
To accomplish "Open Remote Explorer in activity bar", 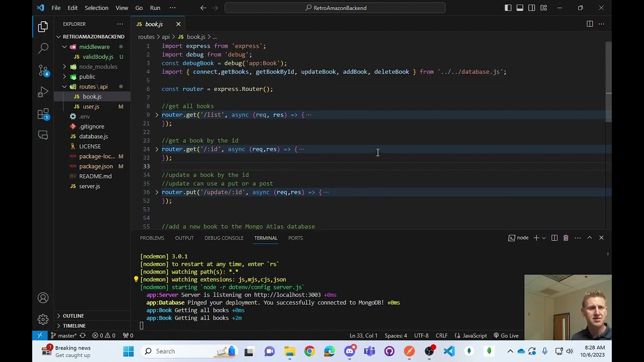I will (x=43, y=135).
